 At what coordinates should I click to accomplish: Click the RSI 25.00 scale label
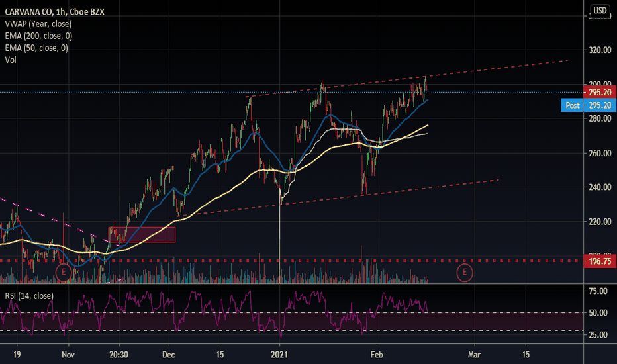coord(598,335)
